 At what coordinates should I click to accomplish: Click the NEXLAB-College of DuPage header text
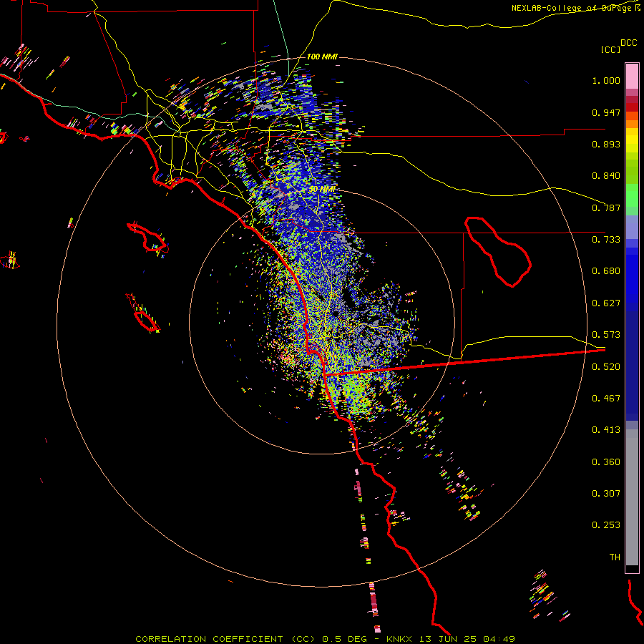click(x=573, y=8)
